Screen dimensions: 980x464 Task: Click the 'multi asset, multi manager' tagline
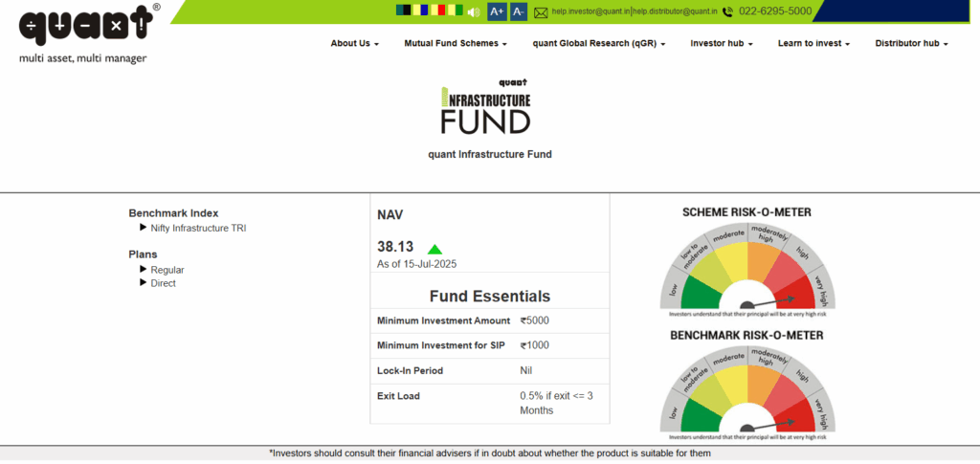[x=83, y=58]
